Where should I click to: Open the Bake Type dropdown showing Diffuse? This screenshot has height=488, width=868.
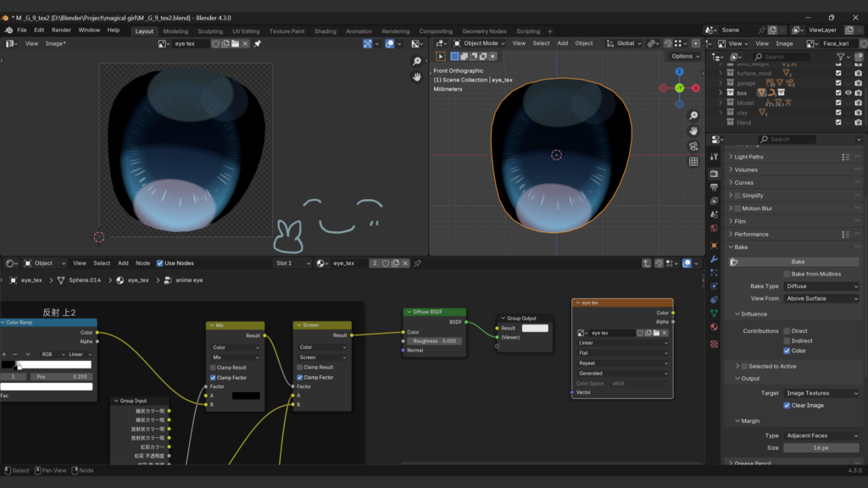[821, 286]
